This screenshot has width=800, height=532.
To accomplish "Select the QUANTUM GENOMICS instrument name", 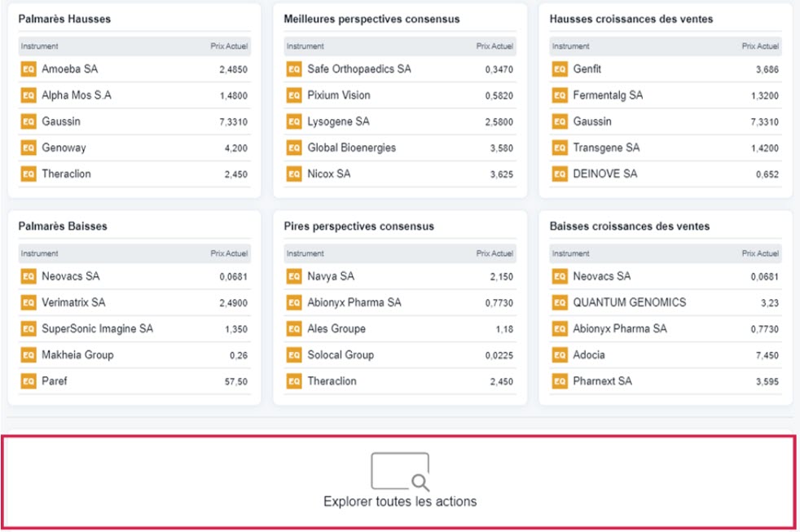I will coord(630,302).
